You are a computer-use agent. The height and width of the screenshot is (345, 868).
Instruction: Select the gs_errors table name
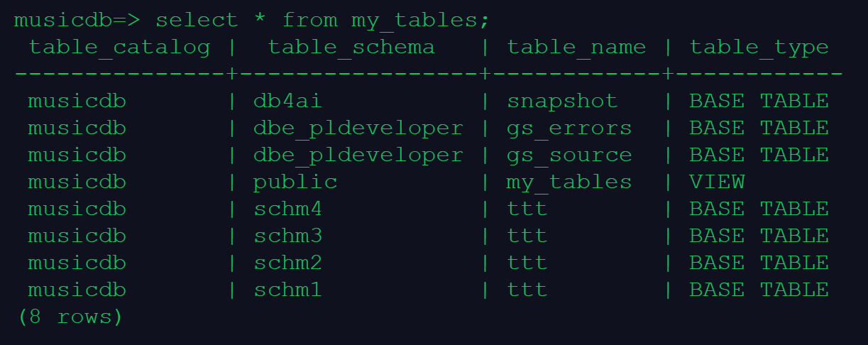pyautogui.click(x=568, y=128)
